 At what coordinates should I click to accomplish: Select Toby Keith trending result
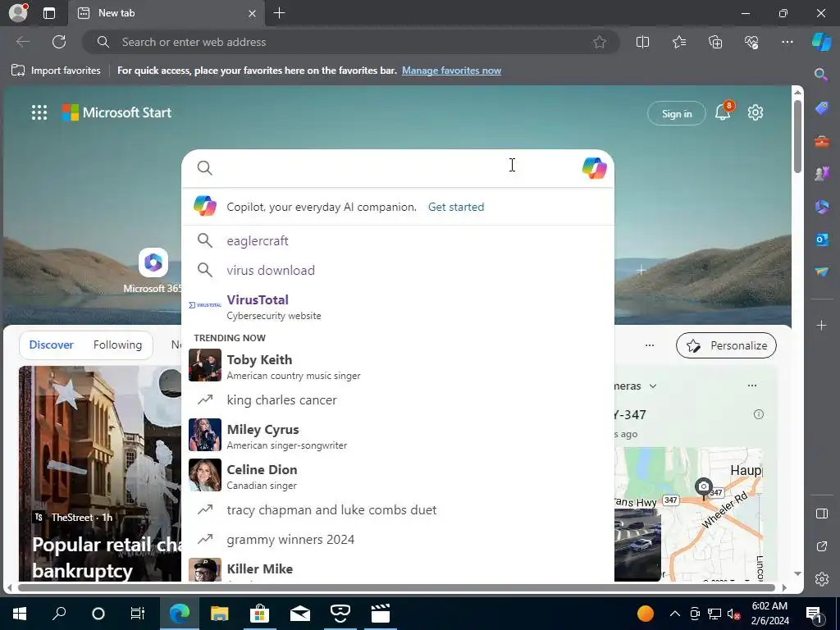point(398,367)
